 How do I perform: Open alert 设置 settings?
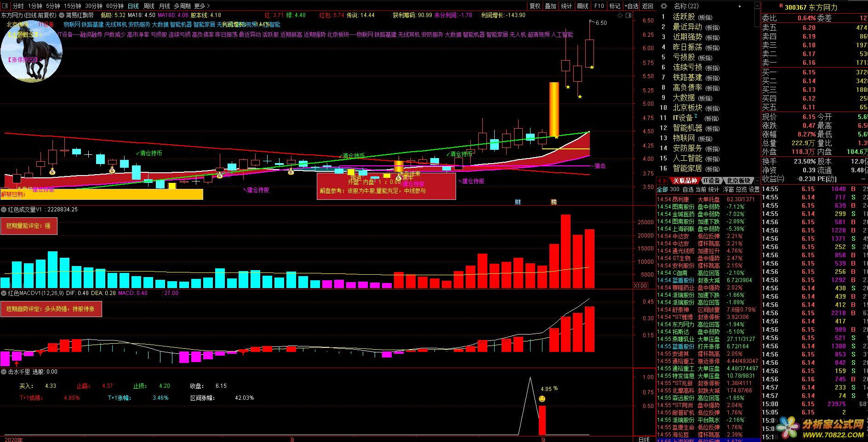pos(754,189)
